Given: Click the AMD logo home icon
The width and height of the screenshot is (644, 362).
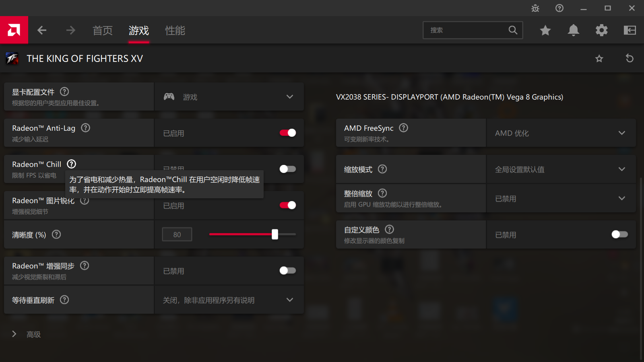Looking at the screenshot, I should pyautogui.click(x=14, y=30).
